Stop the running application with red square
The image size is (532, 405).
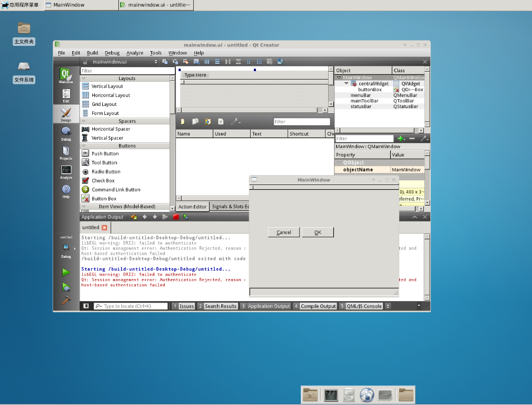(x=176, y=217)
